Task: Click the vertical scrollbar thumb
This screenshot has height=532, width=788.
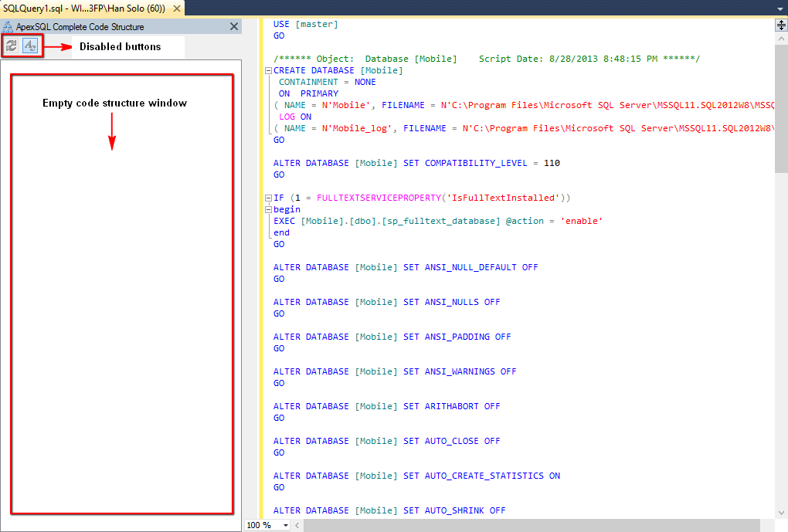Action: point(781,100)
